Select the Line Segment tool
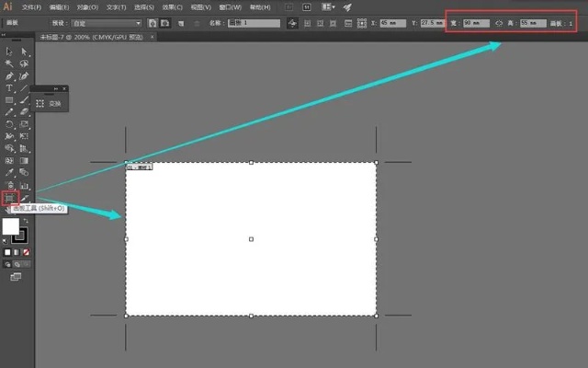Viewport: 588px width, 368px height. pos(24,88)
